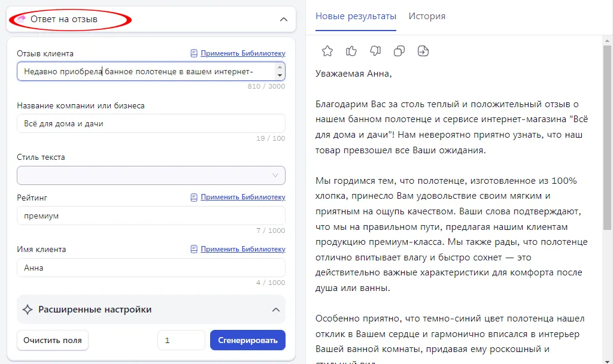Clear all fields with Очистить поля
613x364 pixels.
tap(52, 339)
